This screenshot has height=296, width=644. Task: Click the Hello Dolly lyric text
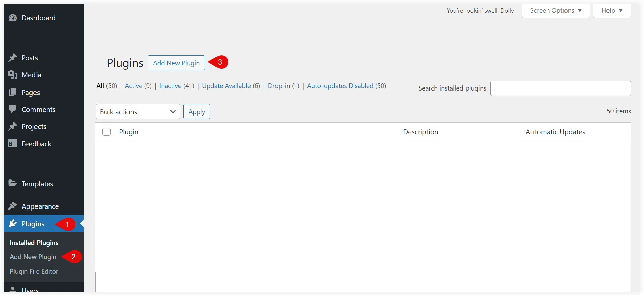480,10
